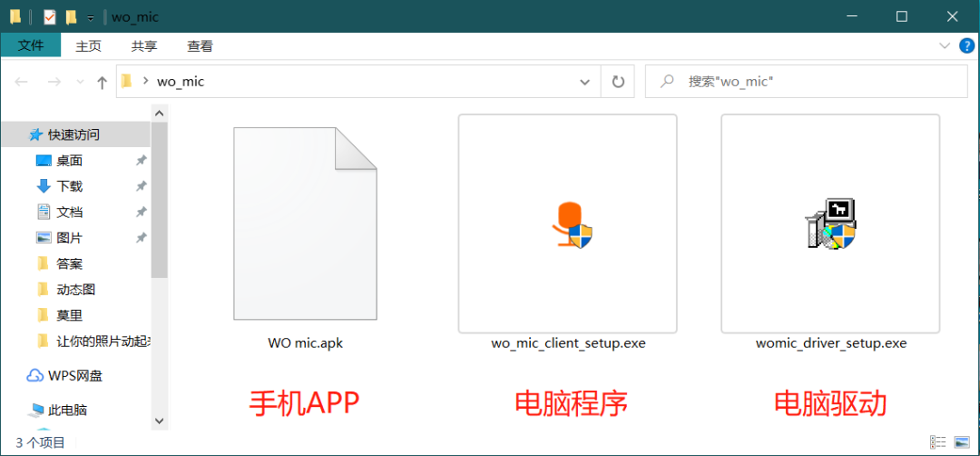Viewport: 980px width, 456px height.
Task: Go forward with the right arrow
Action: (x=54, y=82)
